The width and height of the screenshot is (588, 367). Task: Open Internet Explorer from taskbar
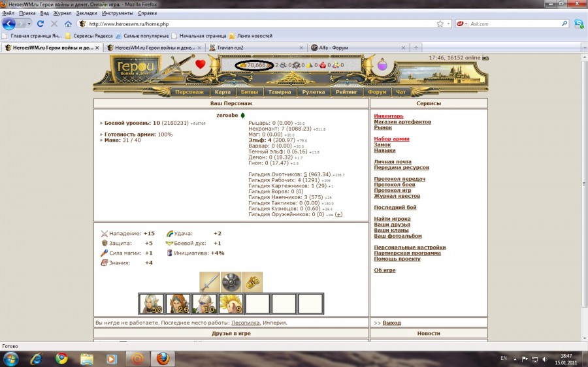point(37,359)
